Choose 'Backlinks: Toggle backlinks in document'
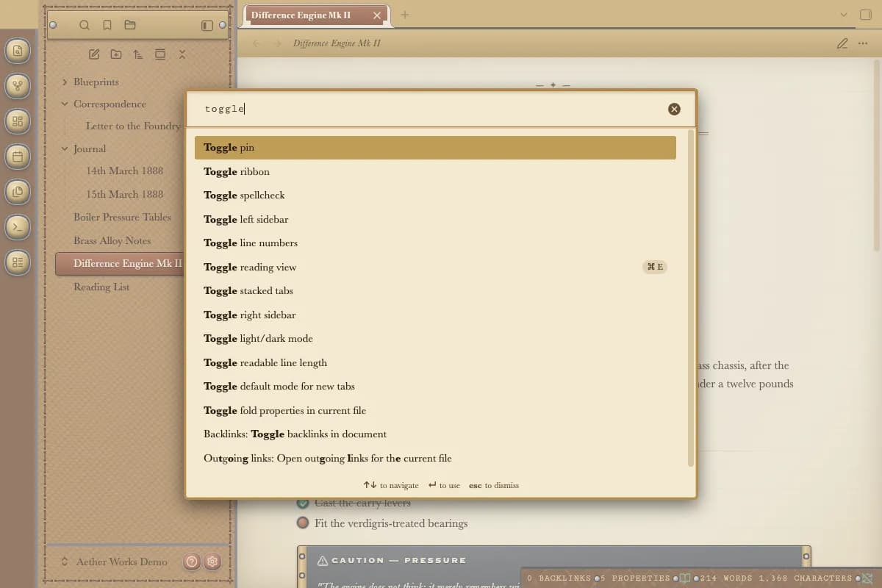Image resolution: width=882 pixels, height=588 pixels. (435, 434)
